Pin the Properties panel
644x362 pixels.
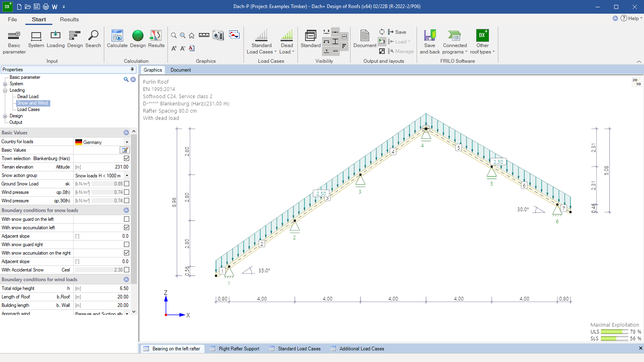pos(132,70)
